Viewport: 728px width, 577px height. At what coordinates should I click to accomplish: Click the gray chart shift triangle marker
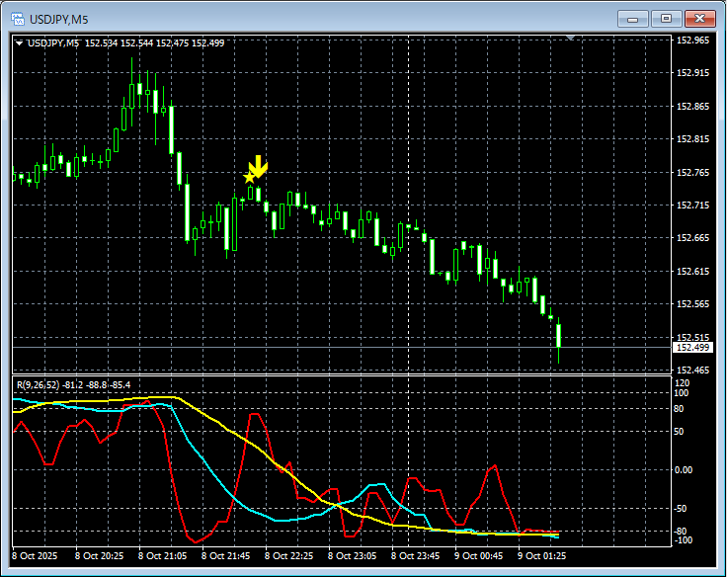coord(570,38)
